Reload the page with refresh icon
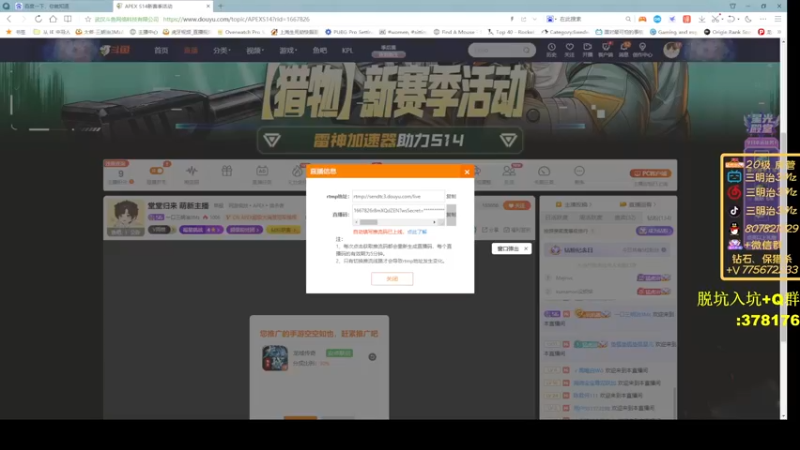 pyautogui.click(x=38, y=19)
